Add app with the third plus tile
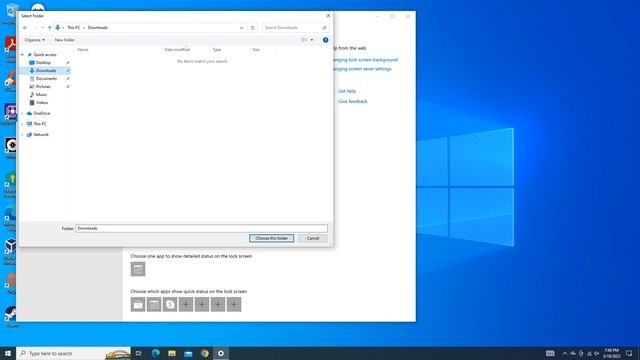 pos(218,304)
